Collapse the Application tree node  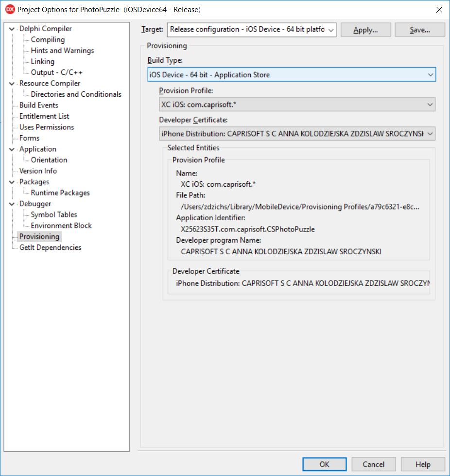click(x=12, y=149)
